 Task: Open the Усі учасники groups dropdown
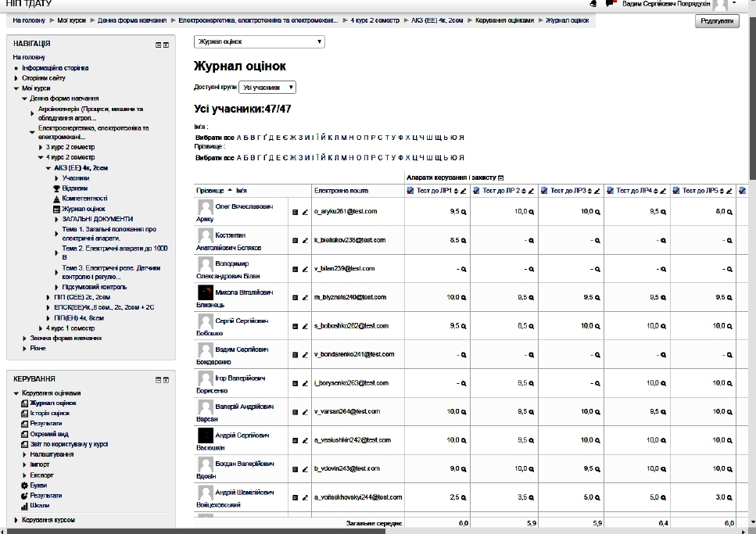(268, 88)
